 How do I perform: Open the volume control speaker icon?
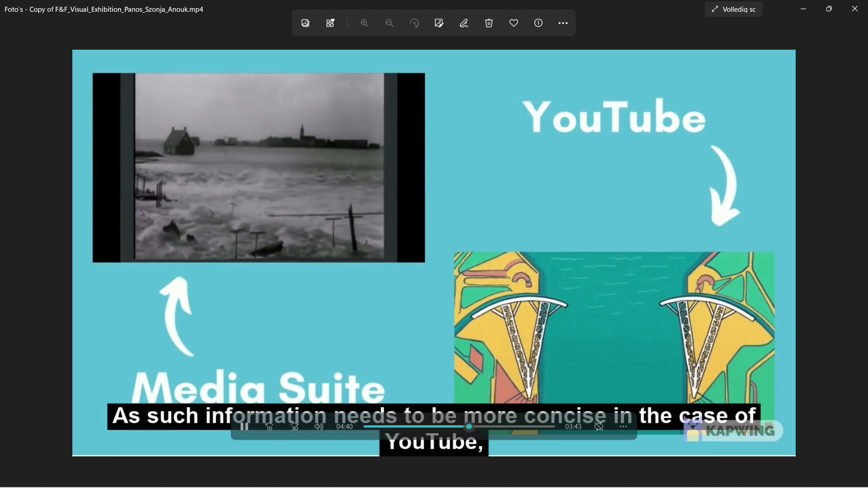(319, 427)
